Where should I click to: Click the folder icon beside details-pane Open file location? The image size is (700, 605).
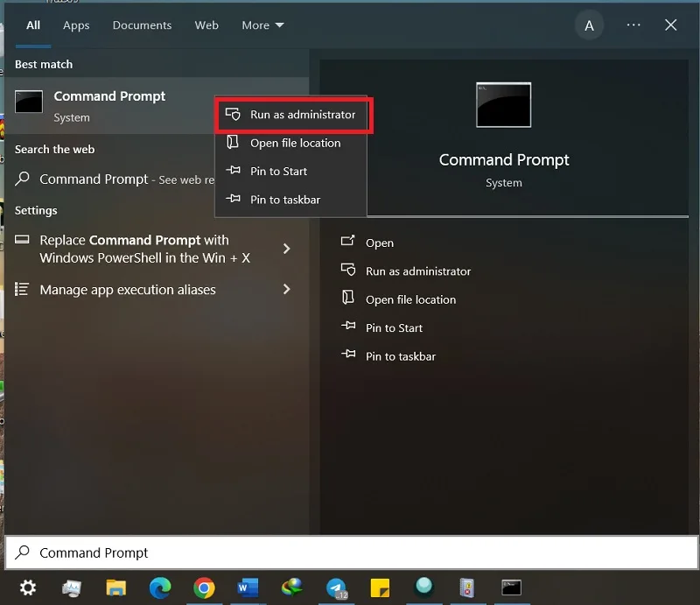pos(347,298)
